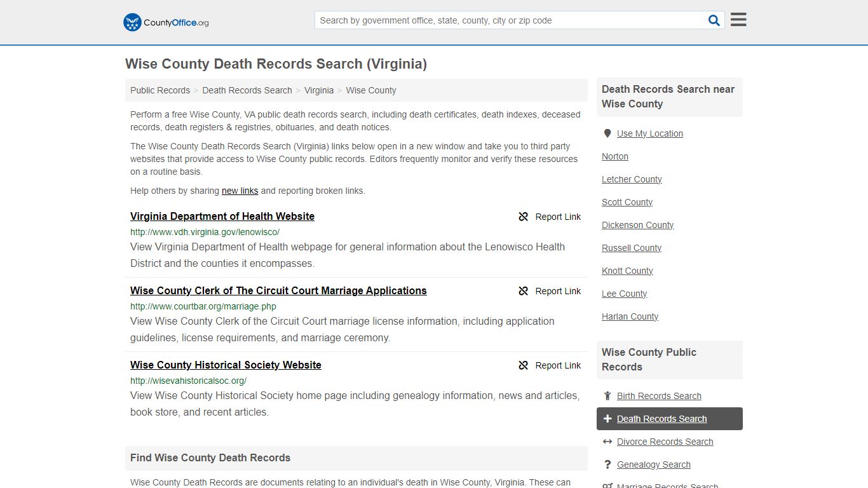Open the wisevahistoricalsoc.org URL
Image resolution: width=868 pixels, height=488 pixels.
coord(188,381)
